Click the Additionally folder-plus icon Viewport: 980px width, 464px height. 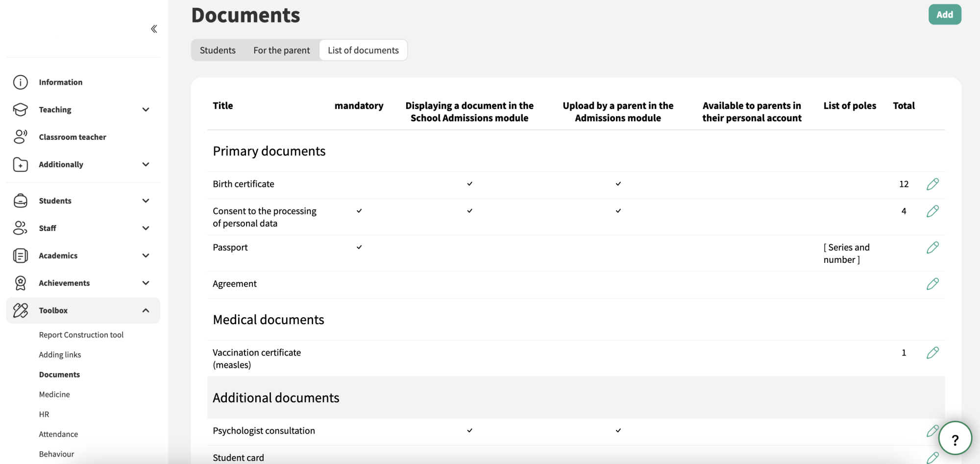(x=21, y=164)
